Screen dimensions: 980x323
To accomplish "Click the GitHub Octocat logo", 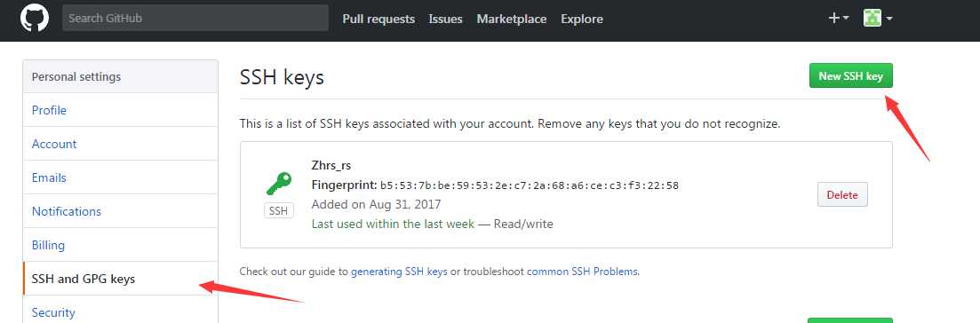I will [x=35, y=18].
